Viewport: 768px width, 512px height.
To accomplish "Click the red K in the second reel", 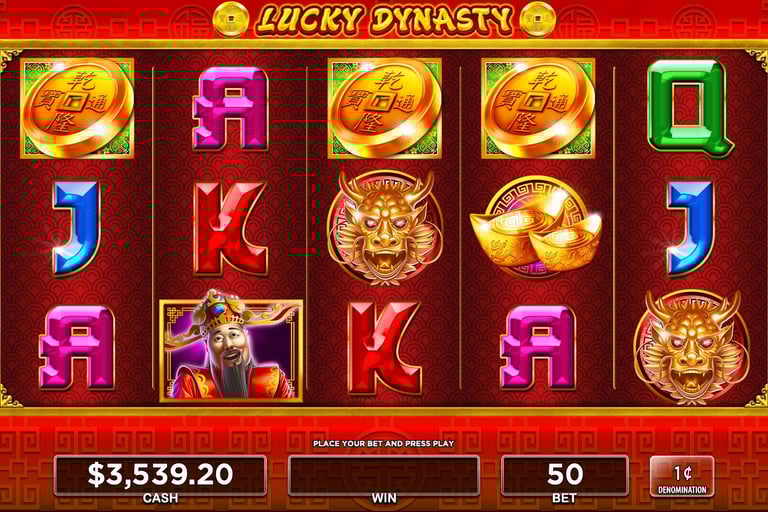I will pos(230,228).
